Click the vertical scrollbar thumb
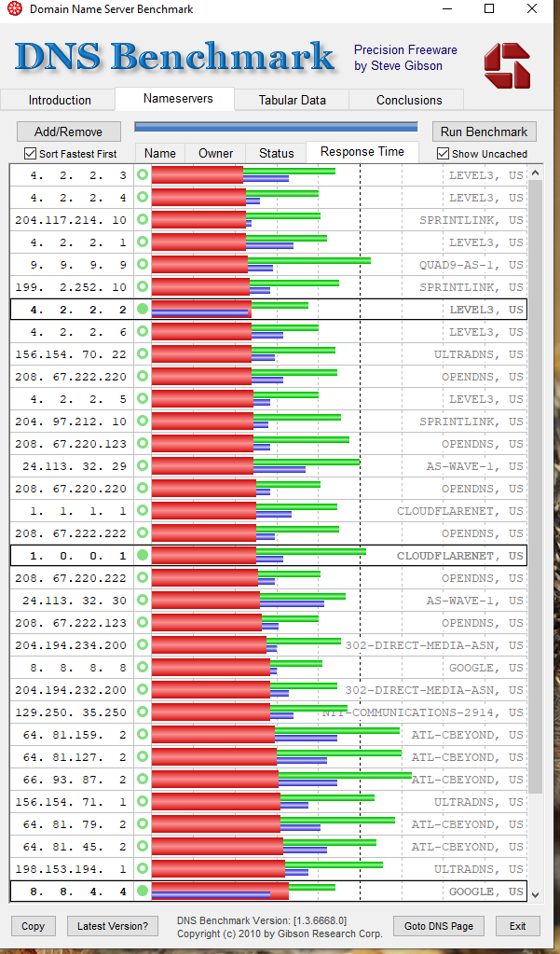560x954 pixels. pos(535,487)
